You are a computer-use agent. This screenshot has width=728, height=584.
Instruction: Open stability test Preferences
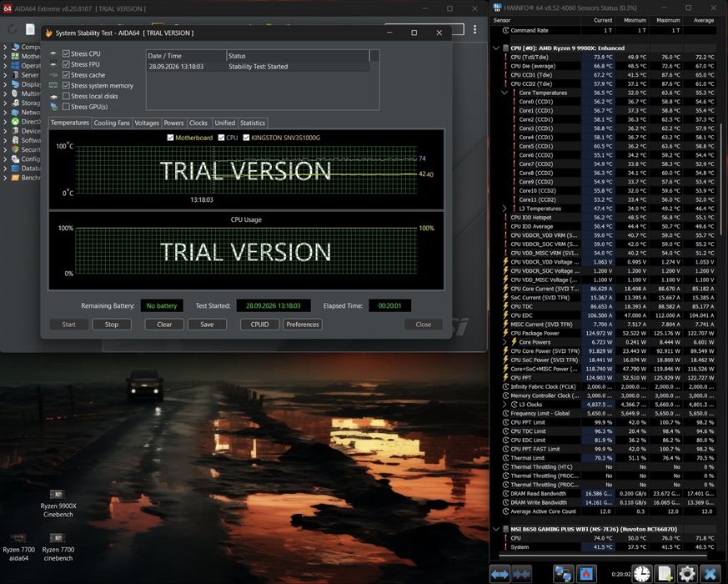(x=303, y=325)
